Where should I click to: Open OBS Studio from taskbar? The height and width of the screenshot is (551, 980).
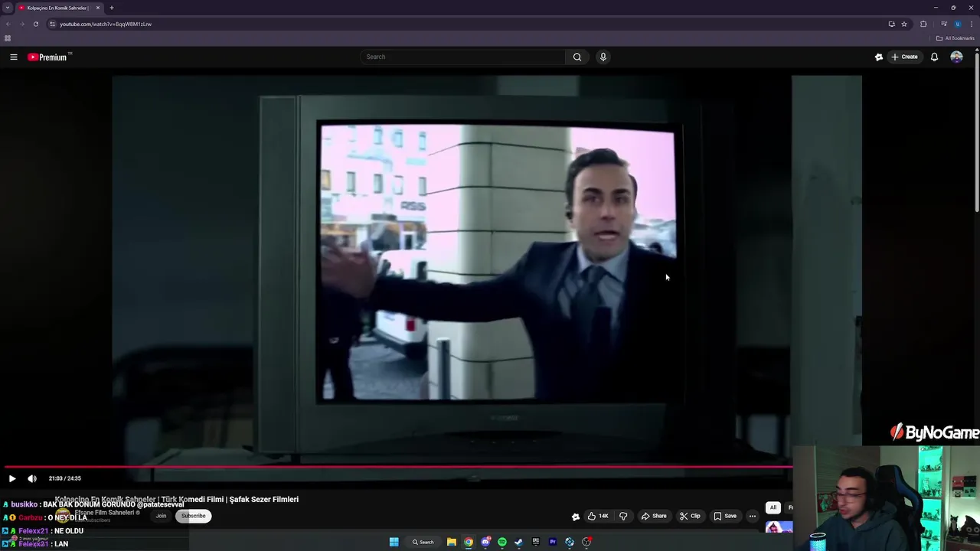[586, 542]
